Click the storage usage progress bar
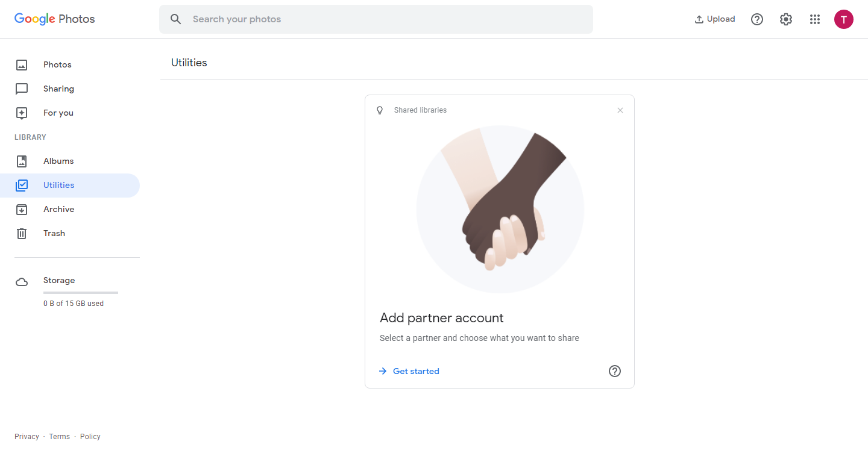The height and width of the screenshot is (456, 868). point(81,293)
